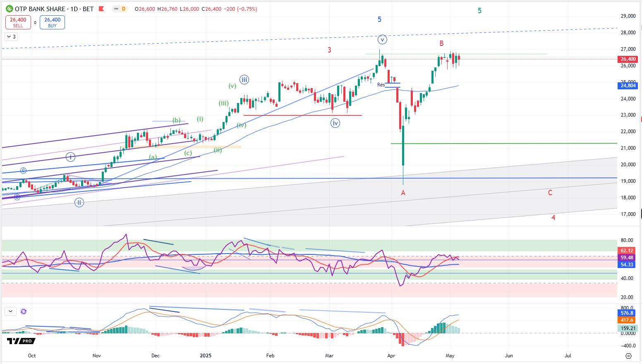Click the red 62.12 RSI axis label

[x=627, y=251]
